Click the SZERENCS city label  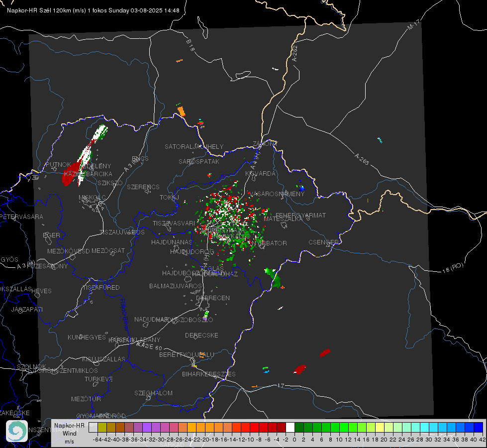click(x=143, y=187)
